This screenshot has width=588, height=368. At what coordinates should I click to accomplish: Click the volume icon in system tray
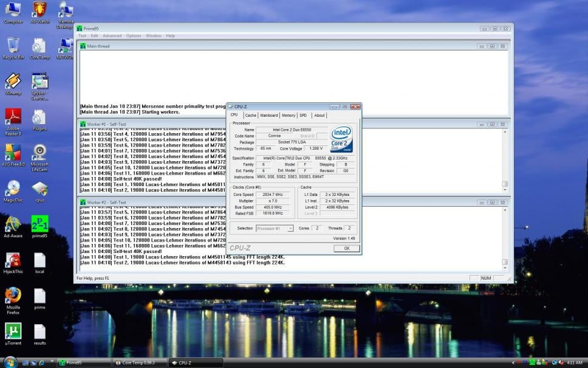click(561, 363)
